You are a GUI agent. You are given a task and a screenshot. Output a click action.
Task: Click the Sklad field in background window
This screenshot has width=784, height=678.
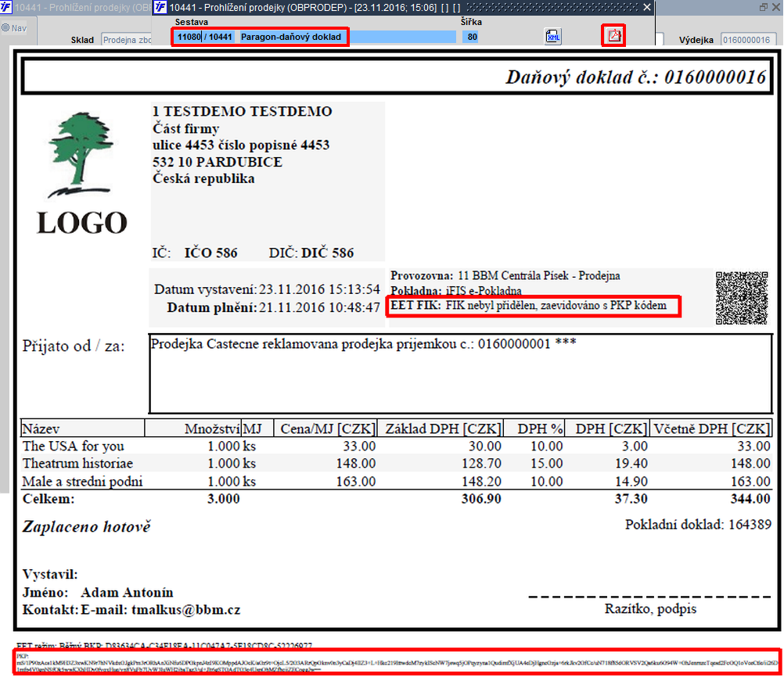click(127, 40)
